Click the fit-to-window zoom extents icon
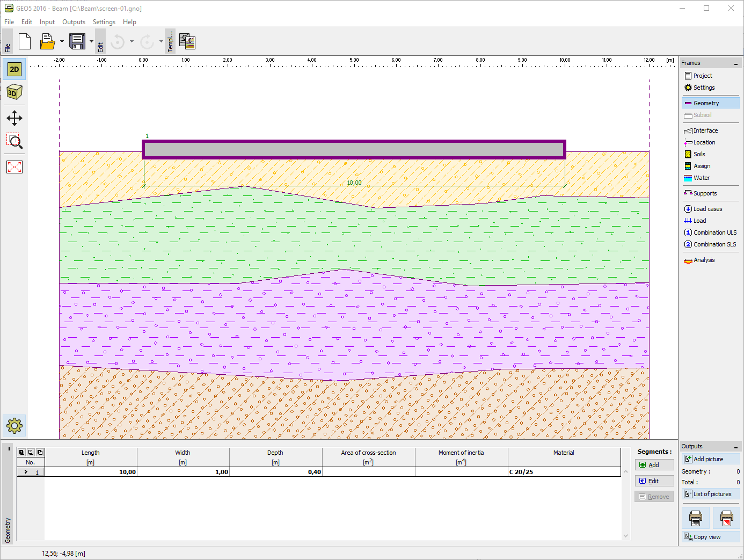The width and height of the screenshot is (744, 560). click(14, 167)
